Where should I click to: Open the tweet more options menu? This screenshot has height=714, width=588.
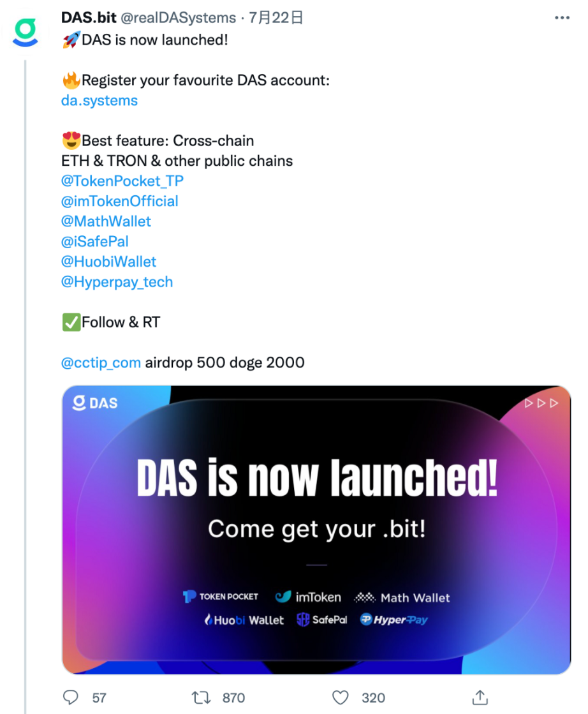tap(561, 18)
